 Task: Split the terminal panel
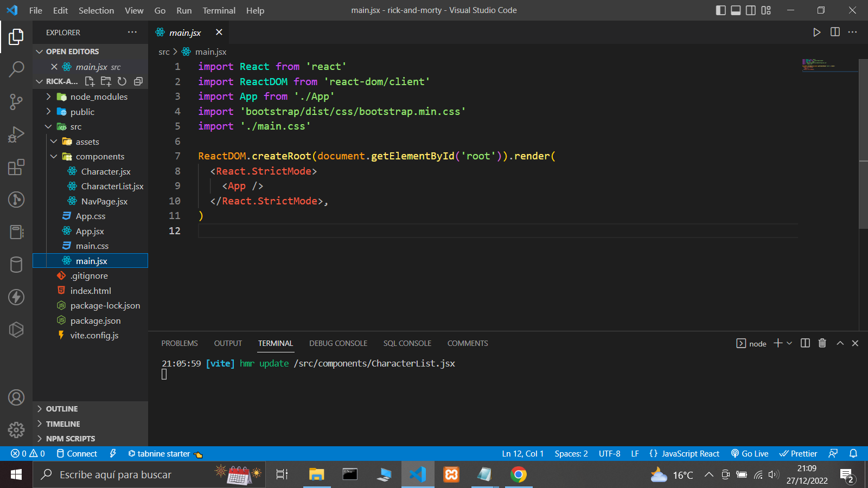[x=805, y=343]
